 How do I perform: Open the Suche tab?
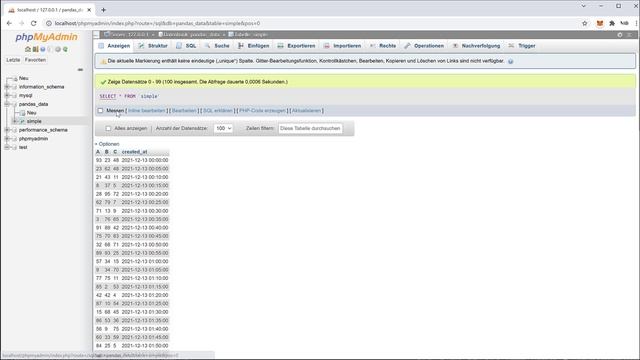[218, 46]
